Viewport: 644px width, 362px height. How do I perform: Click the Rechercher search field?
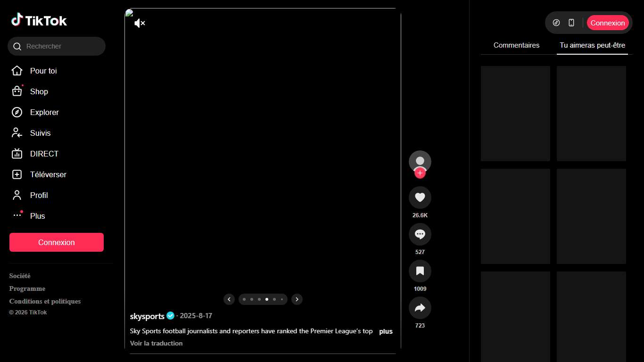[61, 46]
